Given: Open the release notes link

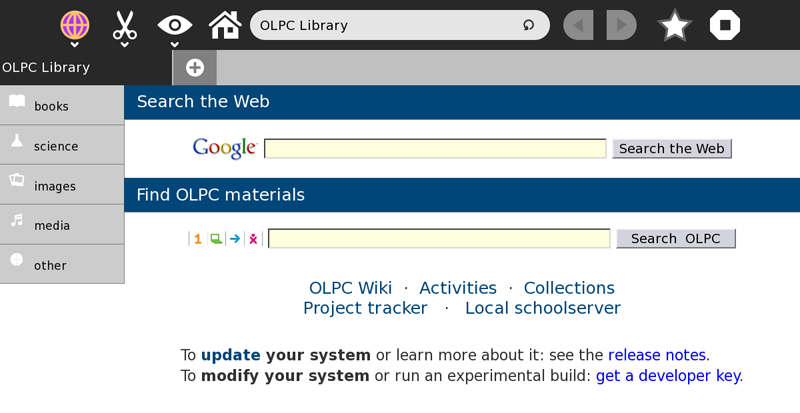Looking at the screenshot, I should pyautogui.click(x=657, y=355).
